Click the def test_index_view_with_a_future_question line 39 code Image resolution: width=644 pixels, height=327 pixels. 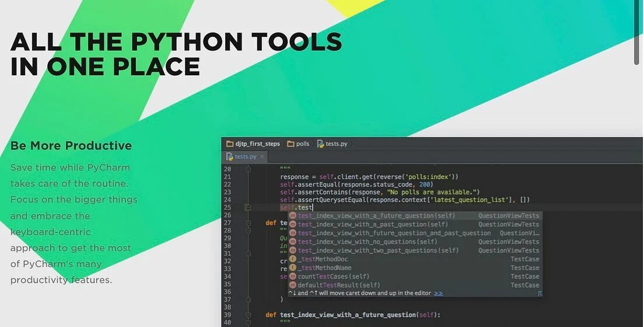click(353, 315)
